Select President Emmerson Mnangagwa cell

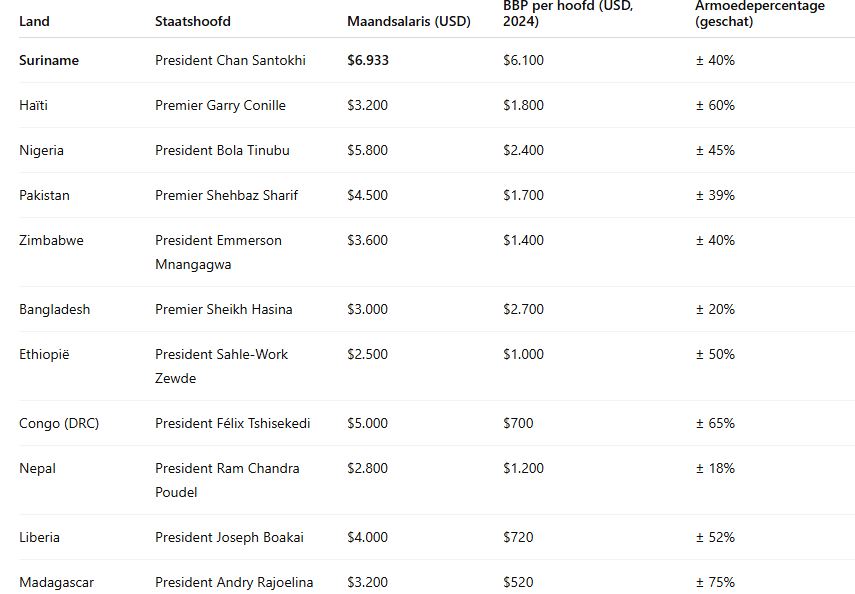click(218, 252)
